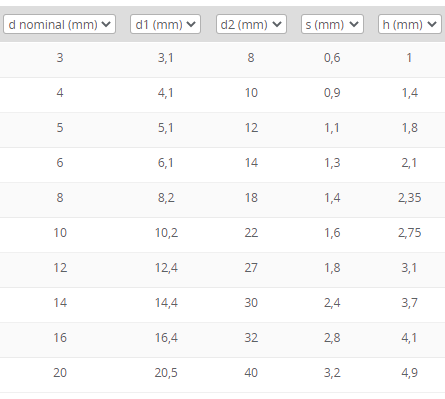The image size is (445, 399).
Task: Open the s (mm) dropdown
Action: coord(332,24)
